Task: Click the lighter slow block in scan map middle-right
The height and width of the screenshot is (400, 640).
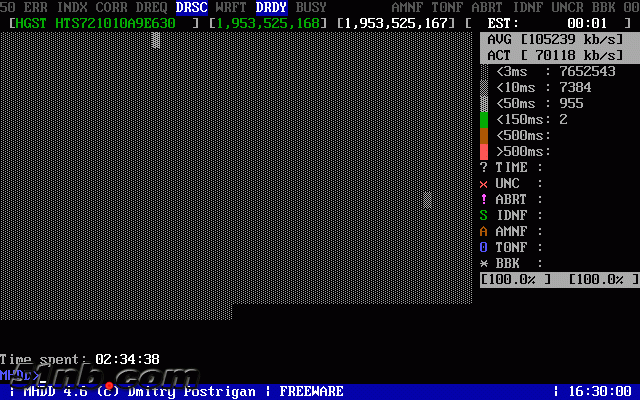Action: coord(427,200)
